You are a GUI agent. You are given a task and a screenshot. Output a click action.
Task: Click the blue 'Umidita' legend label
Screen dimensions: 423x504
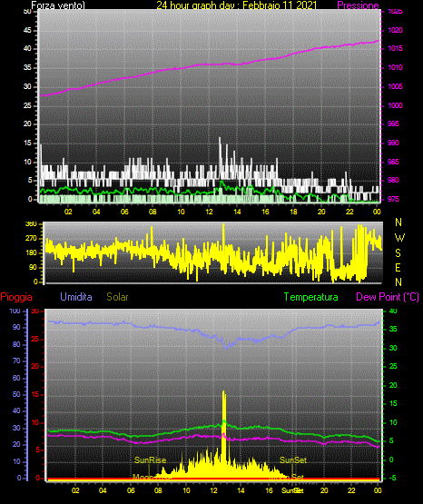76,297
